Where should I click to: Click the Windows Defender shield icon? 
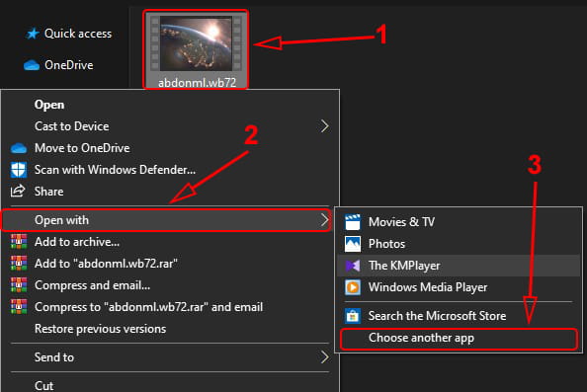point(19,170)
